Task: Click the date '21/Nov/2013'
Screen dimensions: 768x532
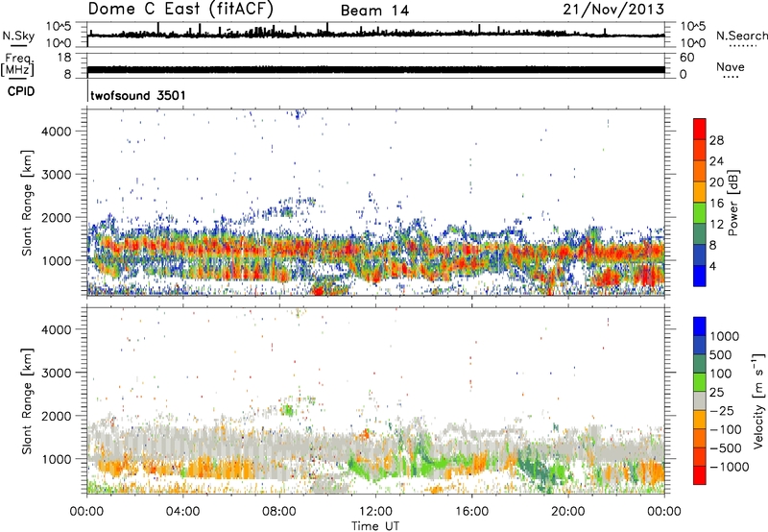Action: (613, 10)
